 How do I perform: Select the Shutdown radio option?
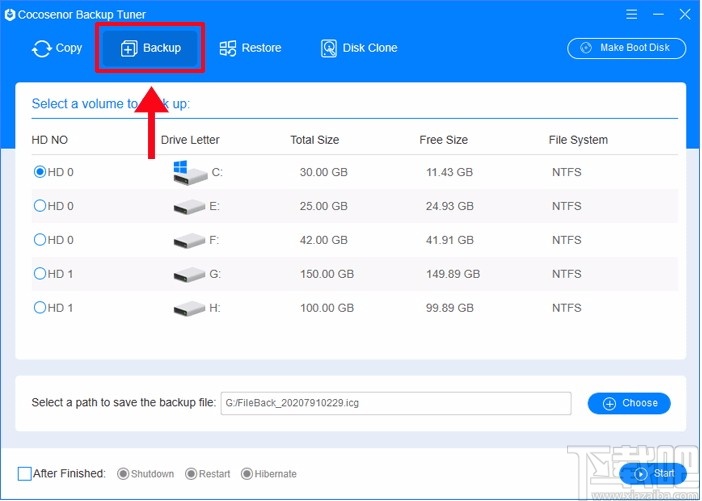(123, 474)
